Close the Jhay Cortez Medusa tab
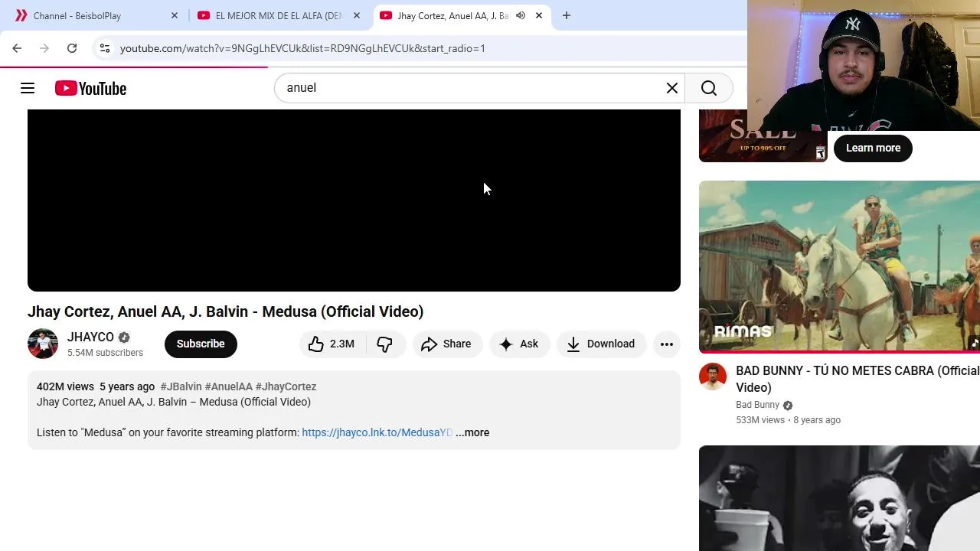 539,15
